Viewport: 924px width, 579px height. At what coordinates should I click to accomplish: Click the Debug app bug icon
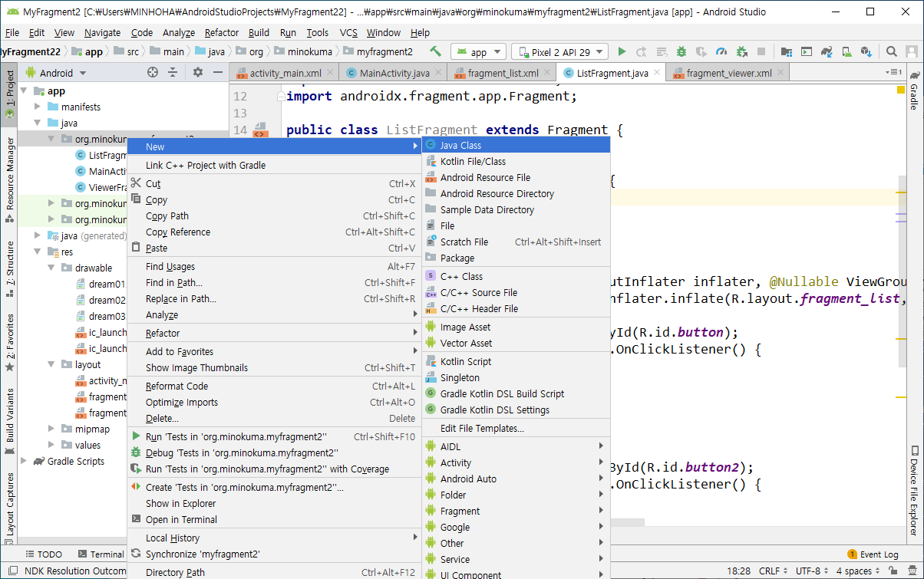681,51
